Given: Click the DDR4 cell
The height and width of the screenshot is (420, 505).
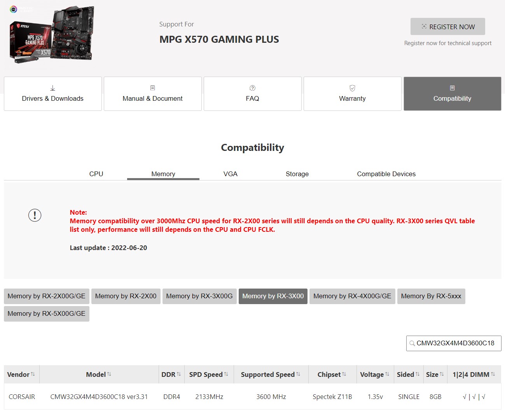Looking at the screenshot, I should coord(172,397).
